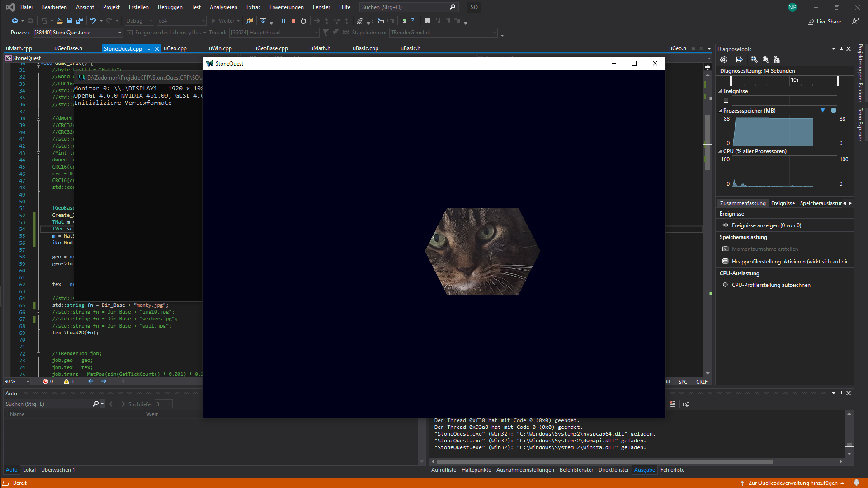Open the Debug configuration dropdown
868x488 pixels.
[x=139, y=21]
